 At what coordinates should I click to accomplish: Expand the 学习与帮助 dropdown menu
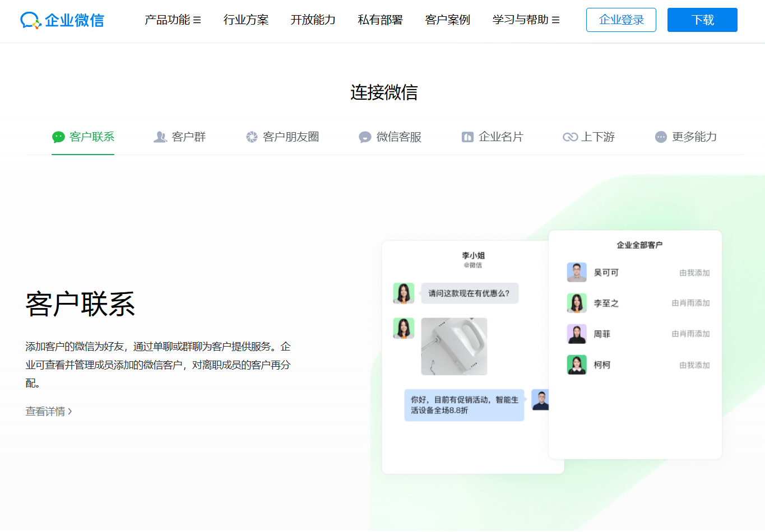click(x=526, y=20)
